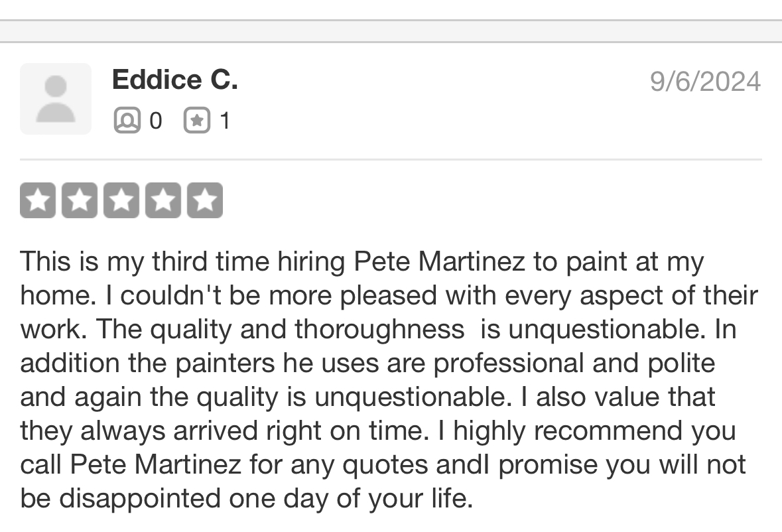Click the word "thoroughness" in the review
The width and height of the screenshot is (782, 532).
click(x=379, y=329)
